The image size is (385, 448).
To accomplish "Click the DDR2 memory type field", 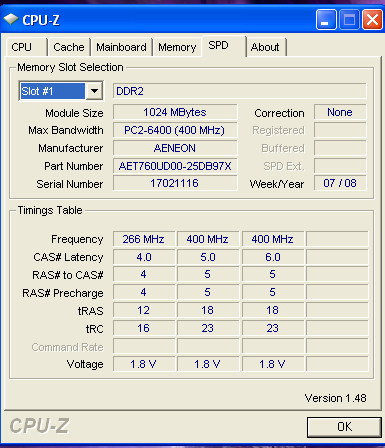I will click(239, 91).
